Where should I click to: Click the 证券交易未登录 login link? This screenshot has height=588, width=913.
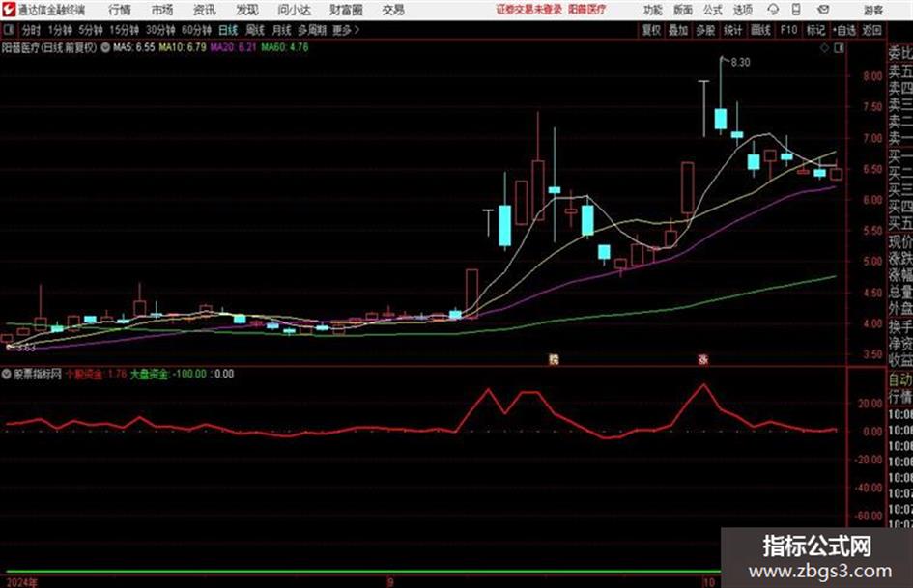[x=529, y=10]
